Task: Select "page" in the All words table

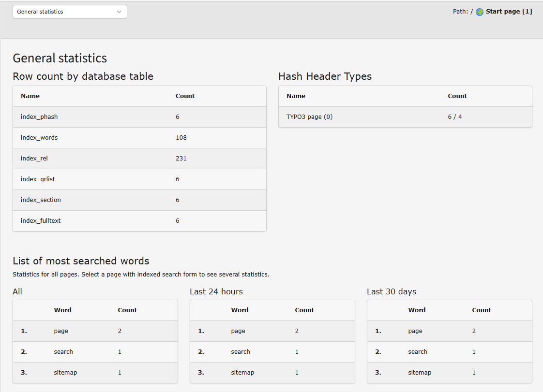Action: coord(61,331)
